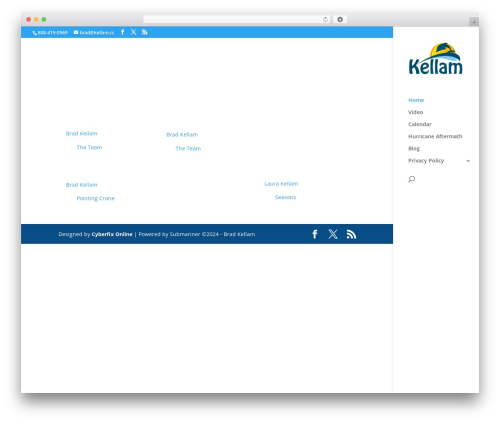This screenshot has height=423, width=500.
Task: Click the Facebook icon in top bar
Action: click(x=123, y=32)
